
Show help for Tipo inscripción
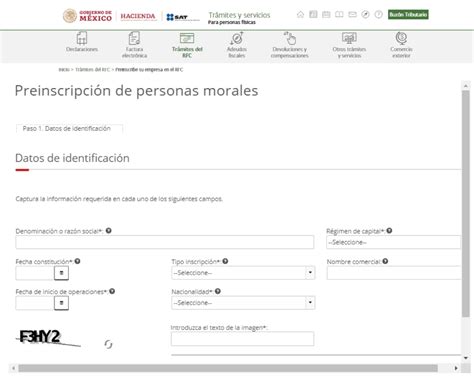(225, 261)
